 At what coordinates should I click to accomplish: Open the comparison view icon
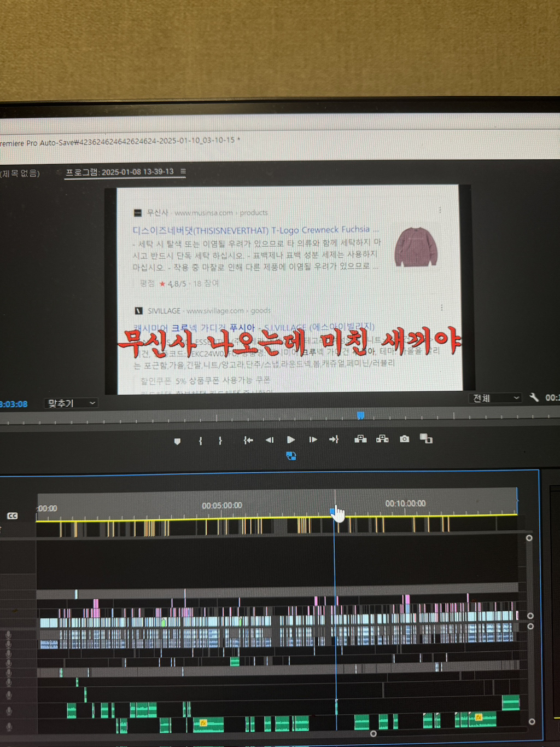pyautogui.click(x=426, y=438)
